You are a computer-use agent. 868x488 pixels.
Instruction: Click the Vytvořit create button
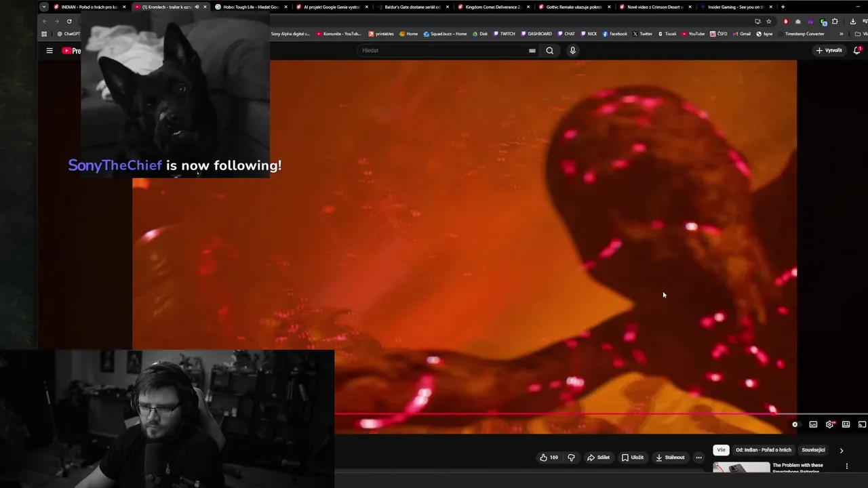829,51
